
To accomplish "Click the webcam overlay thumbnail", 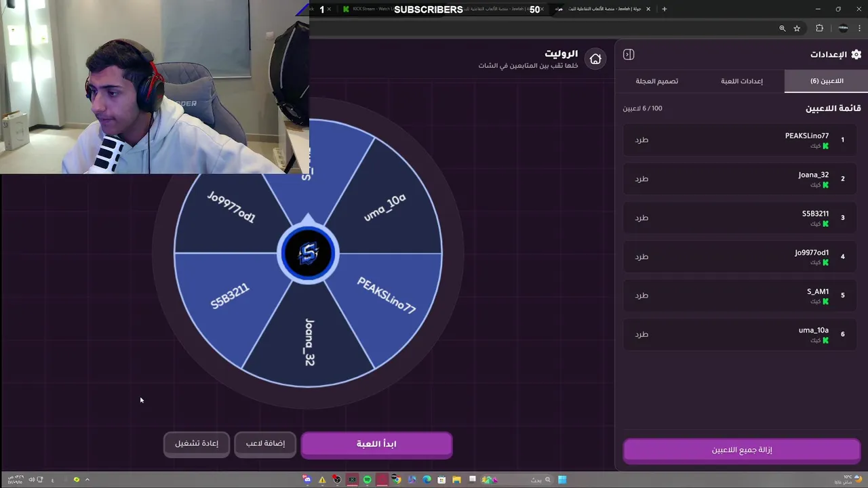I will 155,87.
